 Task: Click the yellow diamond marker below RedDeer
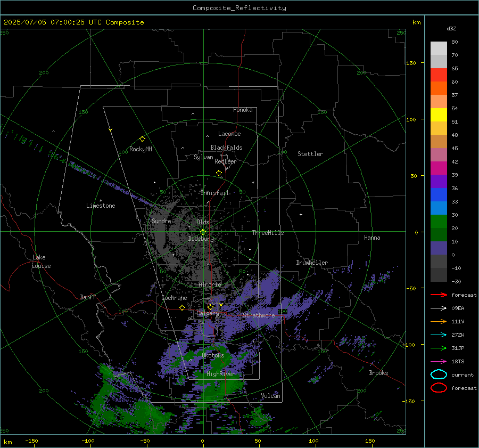[x=219, y=173]
